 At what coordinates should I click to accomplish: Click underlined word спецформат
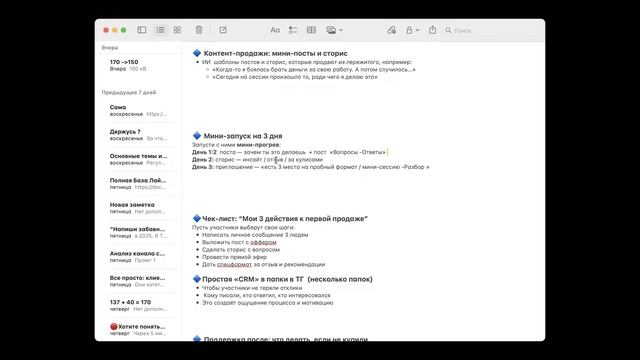234,264
